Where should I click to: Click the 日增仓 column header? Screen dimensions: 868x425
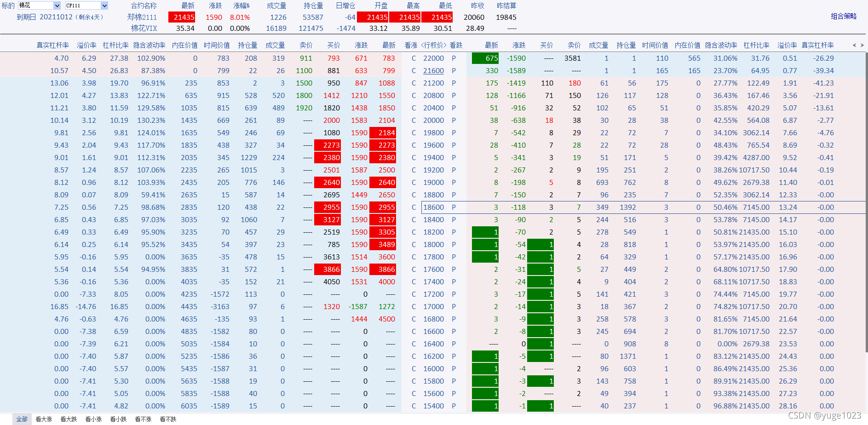pyautogui.click(x=345, y=6)
